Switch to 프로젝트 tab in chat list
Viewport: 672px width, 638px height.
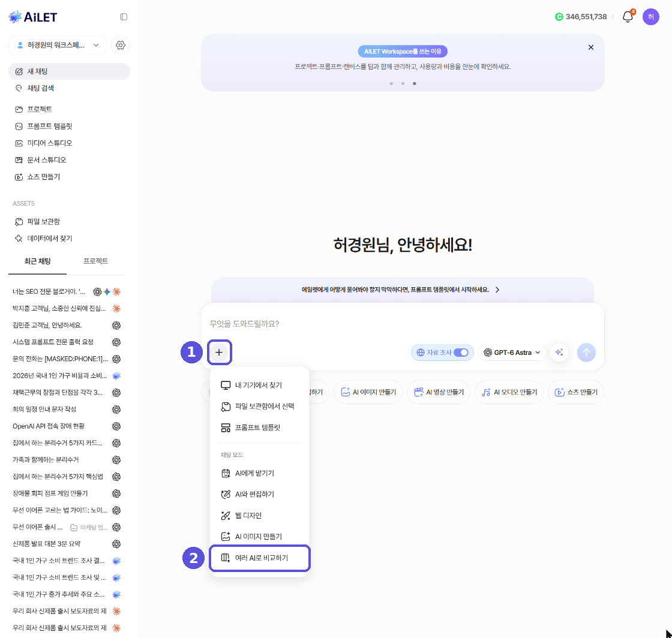[x=95, y=261]
